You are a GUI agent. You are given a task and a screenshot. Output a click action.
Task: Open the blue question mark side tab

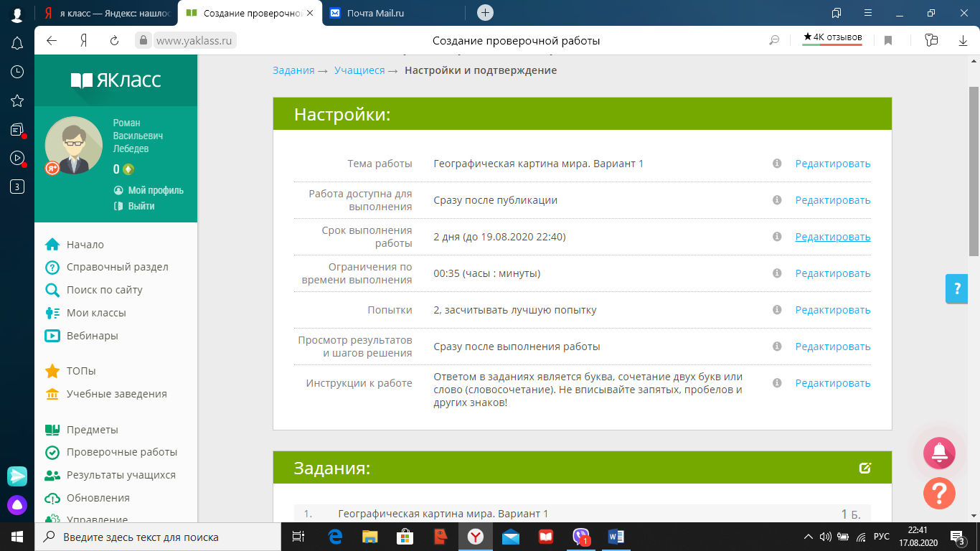[x=956, y=288]
